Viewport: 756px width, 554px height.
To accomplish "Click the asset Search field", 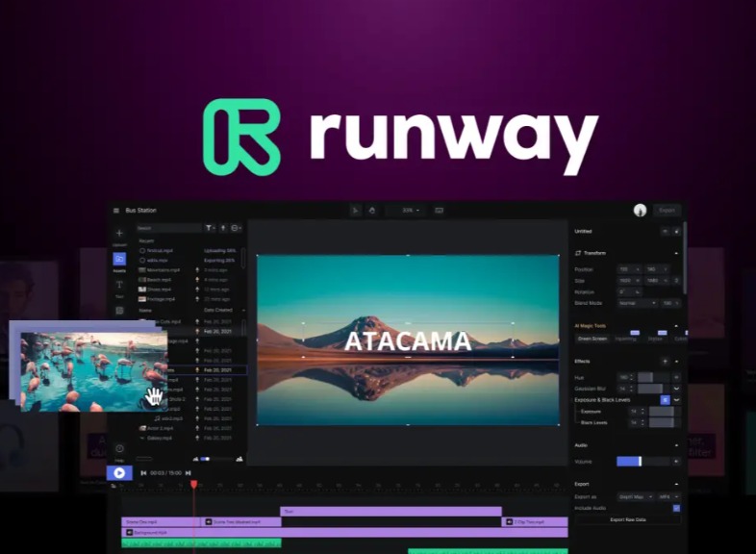I will 168,228.
